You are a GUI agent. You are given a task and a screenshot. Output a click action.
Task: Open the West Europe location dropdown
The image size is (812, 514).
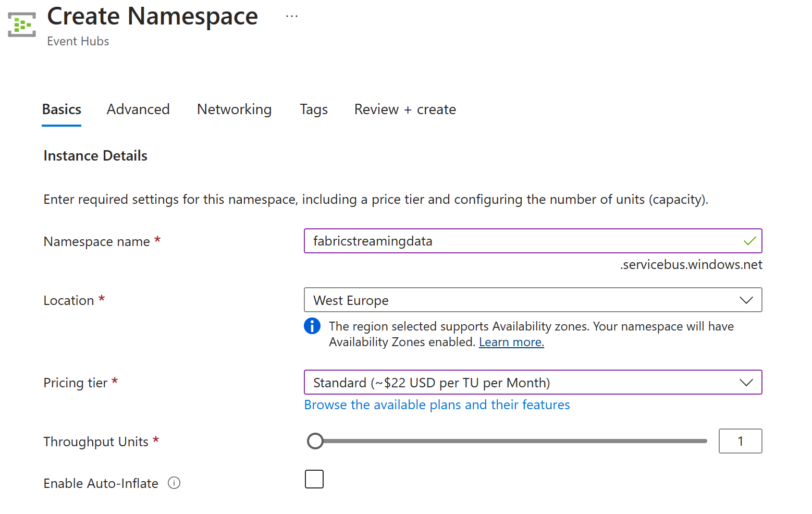pos(521,300)
